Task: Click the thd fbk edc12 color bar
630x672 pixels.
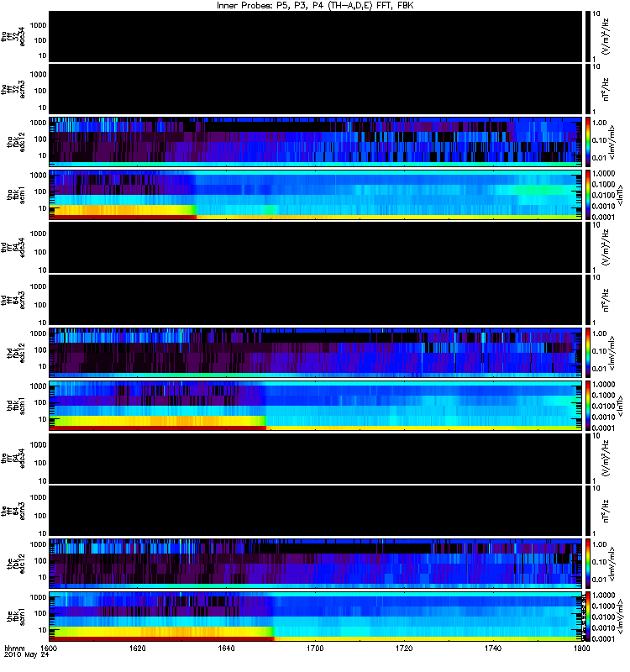Action: click(x=587, y=353)
